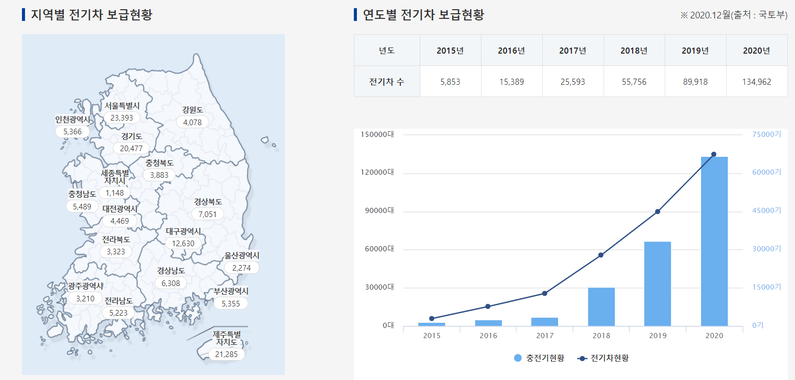Screen dimensions: 795x380
Task: Click the 2020년 table column header
Action: coord(756,50)
